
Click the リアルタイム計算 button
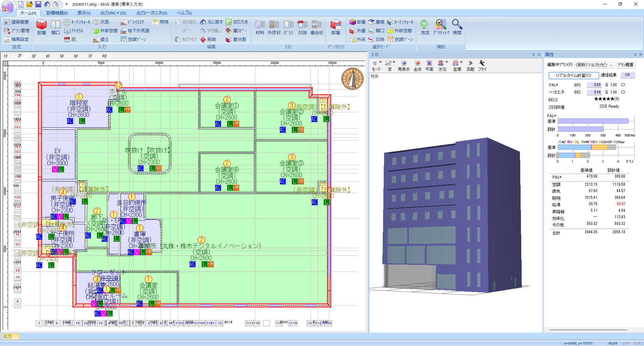(x=573, y=75)
